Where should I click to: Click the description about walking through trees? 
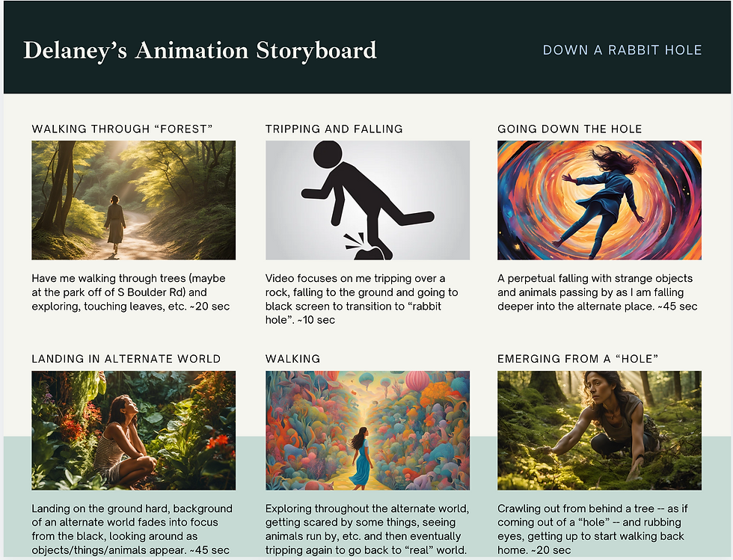point(129,292)
